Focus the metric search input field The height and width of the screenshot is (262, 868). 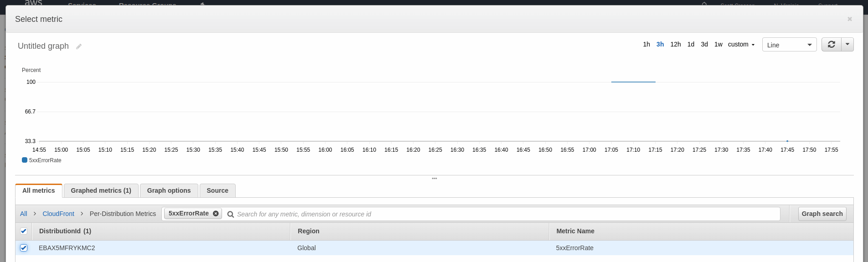pyautogui.click(x=501, y=214)
